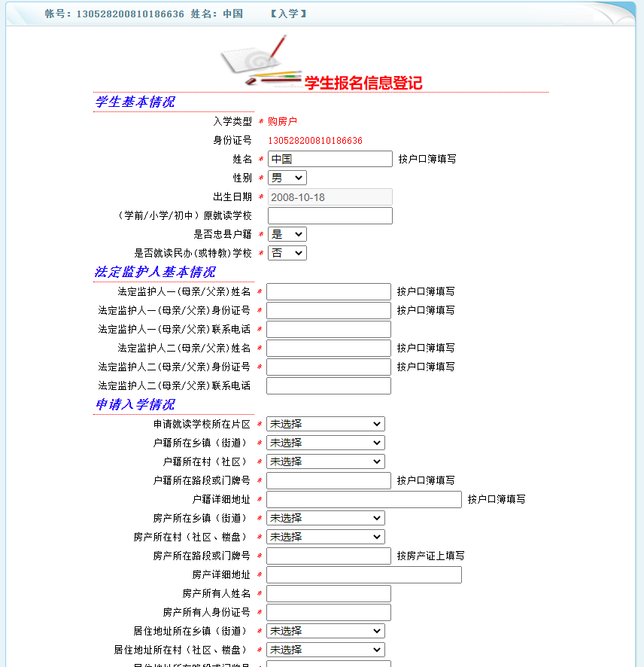Viewport: 644px width, 667px height.
Task: Focus the 法定监护人一 身份证号 field
Action: (328, 310)
